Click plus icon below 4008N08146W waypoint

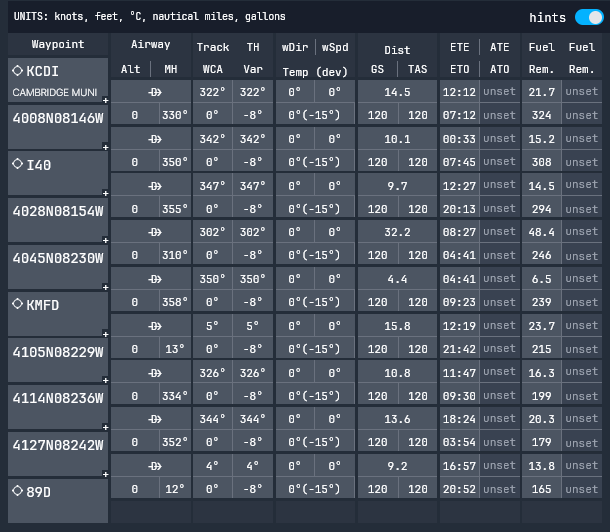point(105,146)
